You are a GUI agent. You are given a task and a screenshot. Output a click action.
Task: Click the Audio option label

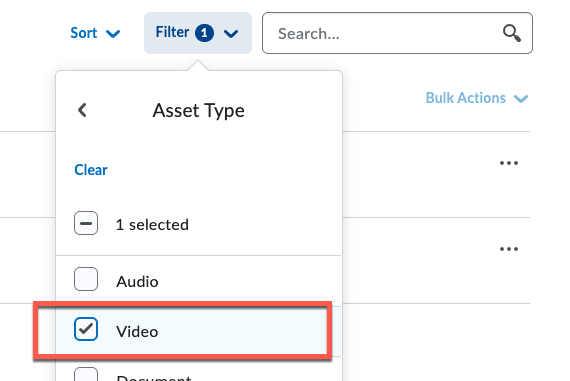pos(137,282)
